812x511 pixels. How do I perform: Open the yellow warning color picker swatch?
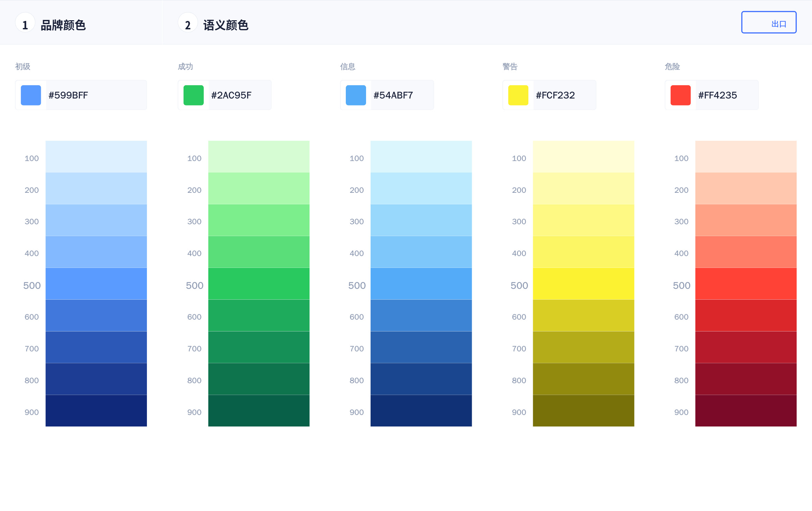pyautogui.click(x=518, y=95)
